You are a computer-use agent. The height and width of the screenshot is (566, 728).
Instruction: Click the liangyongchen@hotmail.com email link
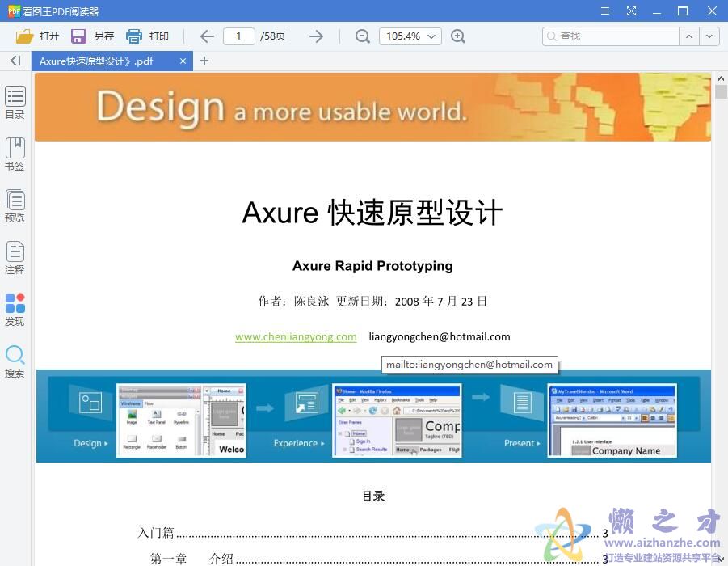click(440, 337)
